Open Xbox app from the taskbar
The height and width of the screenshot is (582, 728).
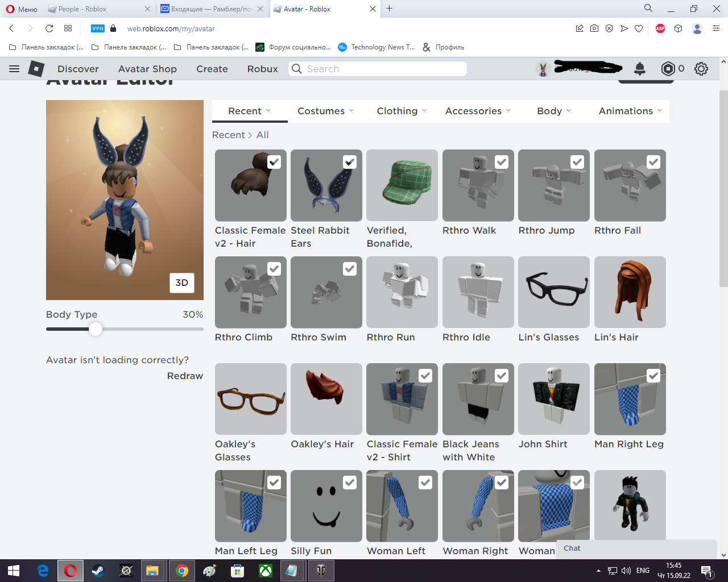point(266,571)
